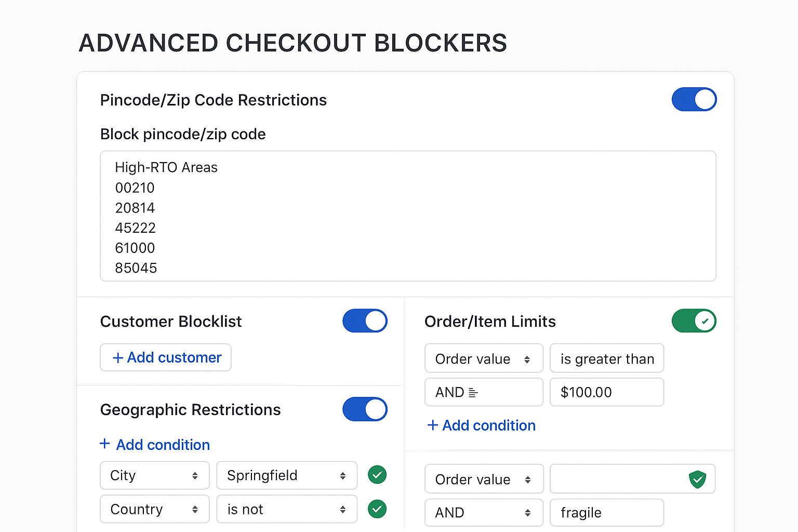Screen dimensions: 798x532
Task: Click the list-lines icon inside the AND selector
Action: click(x=474, y=392)
